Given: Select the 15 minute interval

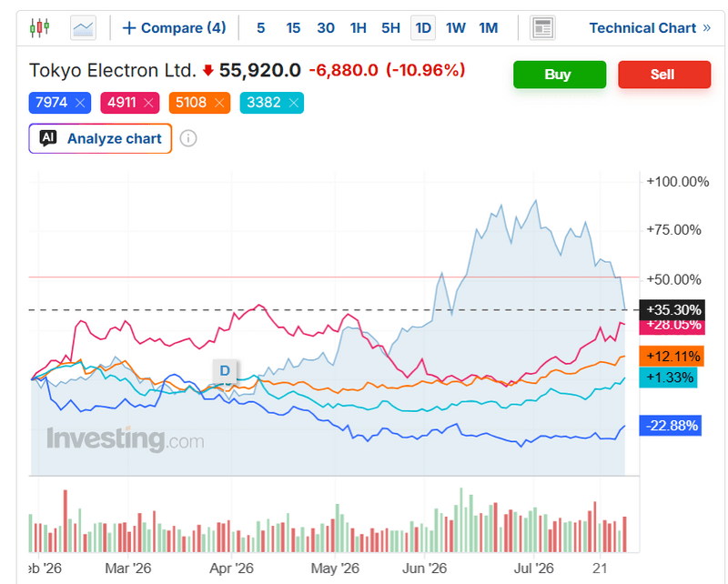Looking at the screenshot, I should (x=293, y=28).
